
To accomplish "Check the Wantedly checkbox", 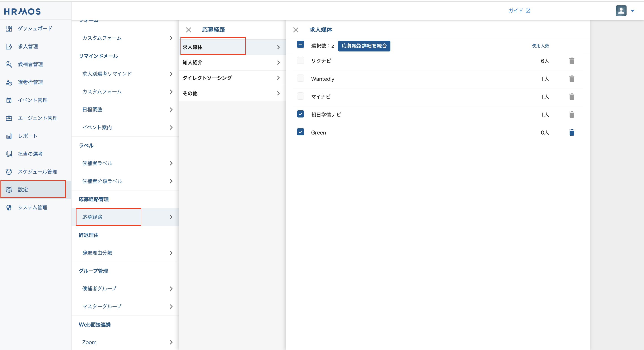I will pos(300,78).
